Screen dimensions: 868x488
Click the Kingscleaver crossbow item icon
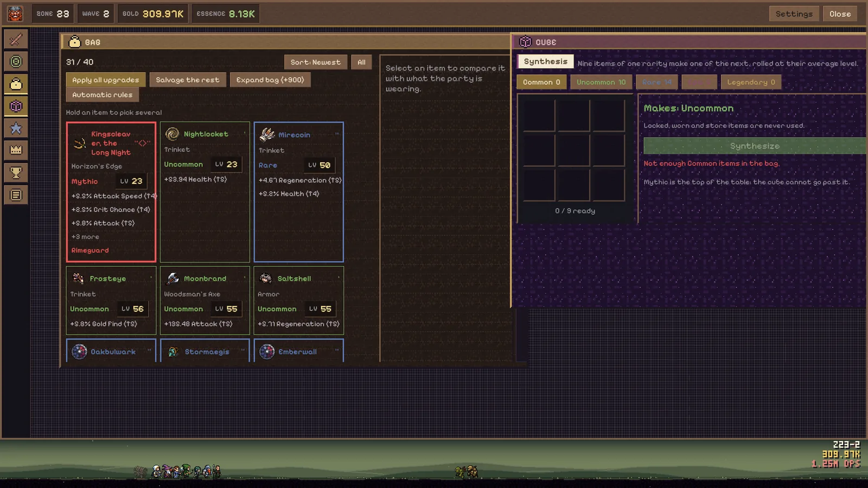(80, 143)
